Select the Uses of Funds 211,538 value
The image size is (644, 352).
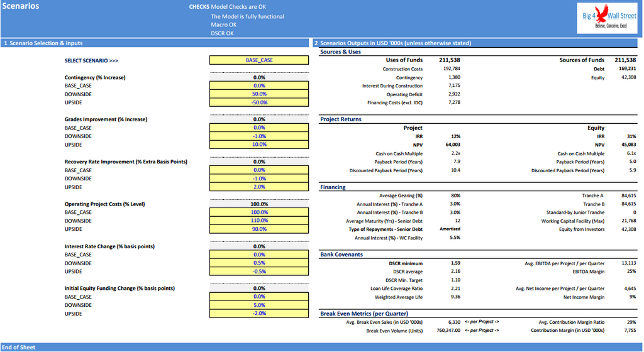[449, 60]
